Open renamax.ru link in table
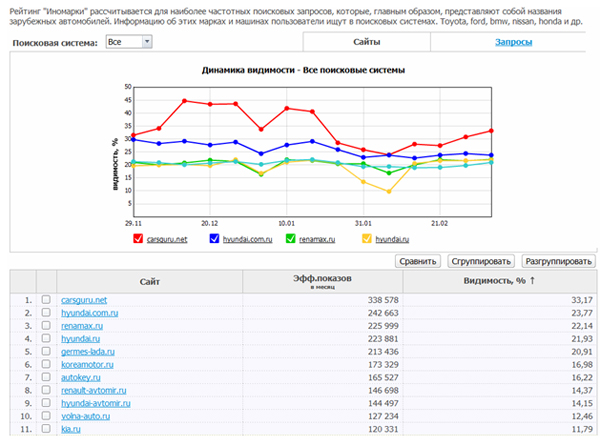 click(82, 326)
